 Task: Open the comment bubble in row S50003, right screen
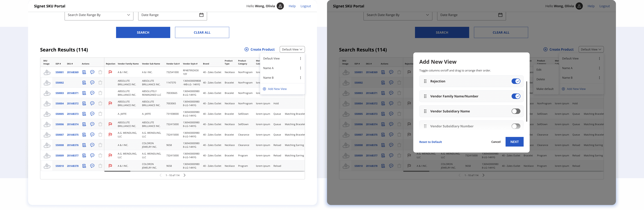pos(391,93)
